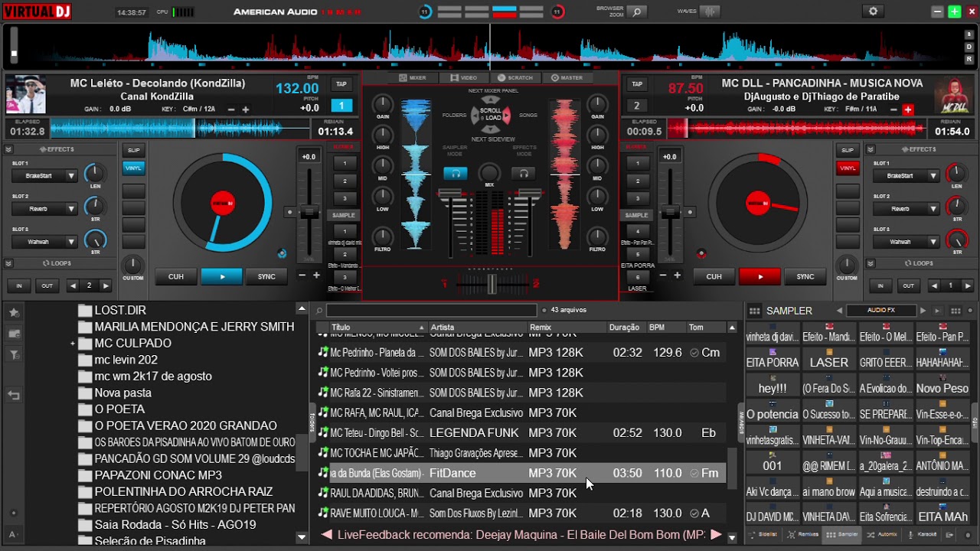This screenshot has height=551, width=980.
Task: Open the favorites star icon in sidebar
Action: point(14,313)
